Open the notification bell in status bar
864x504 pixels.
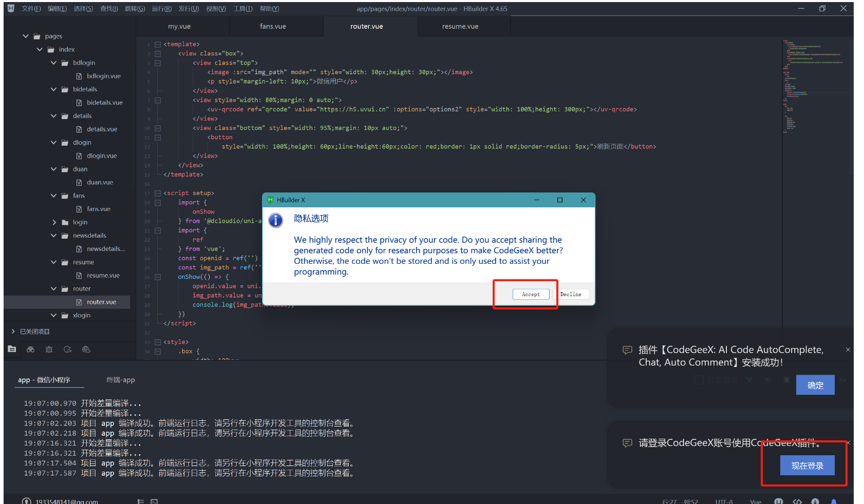point(833,501)
